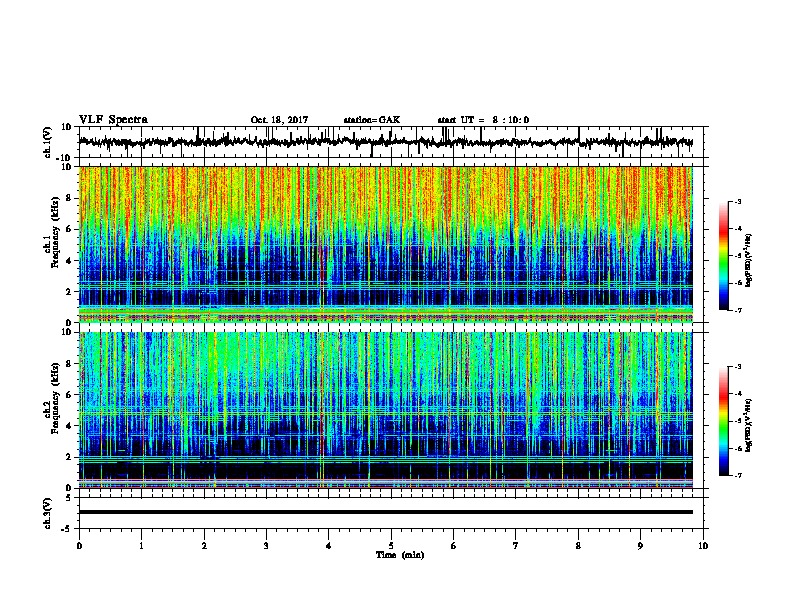Click the time axis tick label "4"
Image resolution: width=792 pixels, height=612 pixels.
[x=329, y=546]
